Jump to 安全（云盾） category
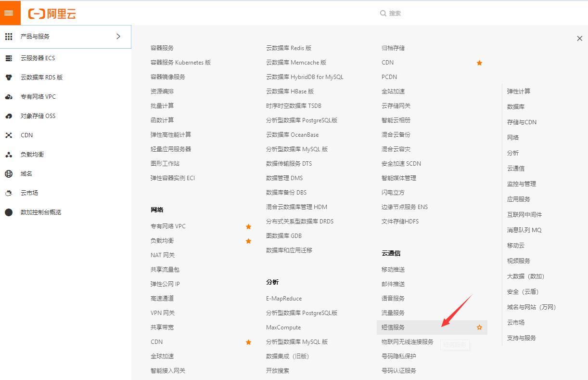588x380 pixels. point(524,292)
